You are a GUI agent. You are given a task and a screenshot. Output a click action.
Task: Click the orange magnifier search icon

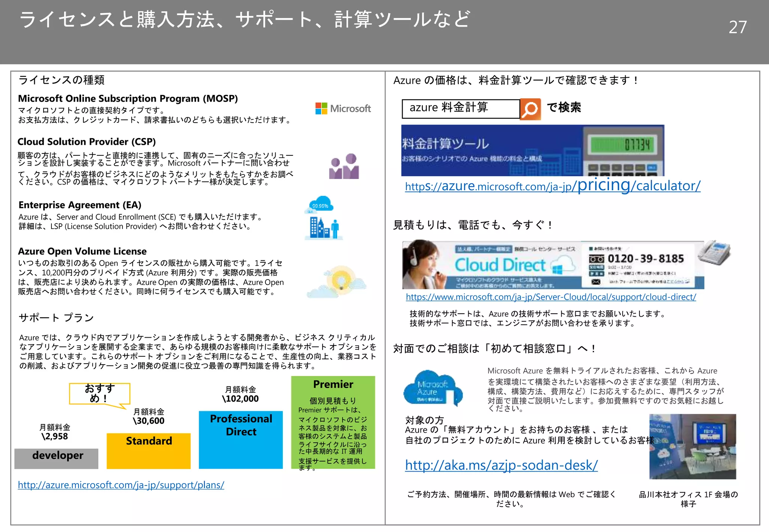click(x=530, y=109)
